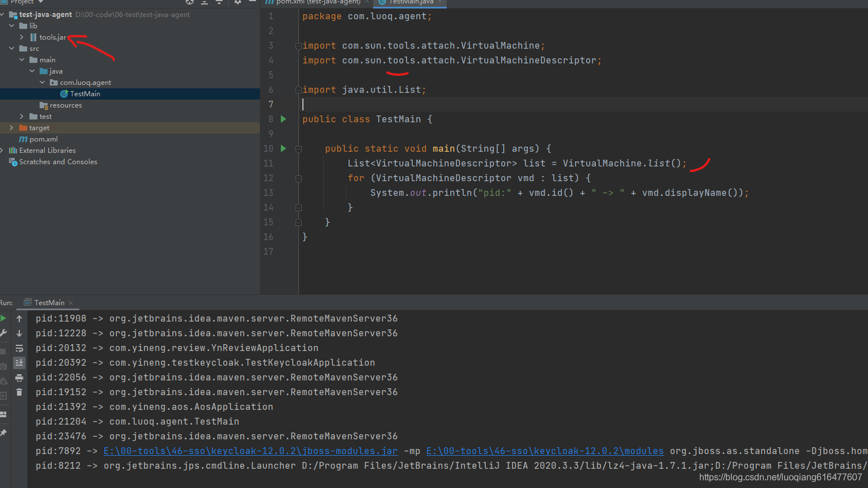
Task: Expand the tools.jar library node
Action: coord(22,37)
